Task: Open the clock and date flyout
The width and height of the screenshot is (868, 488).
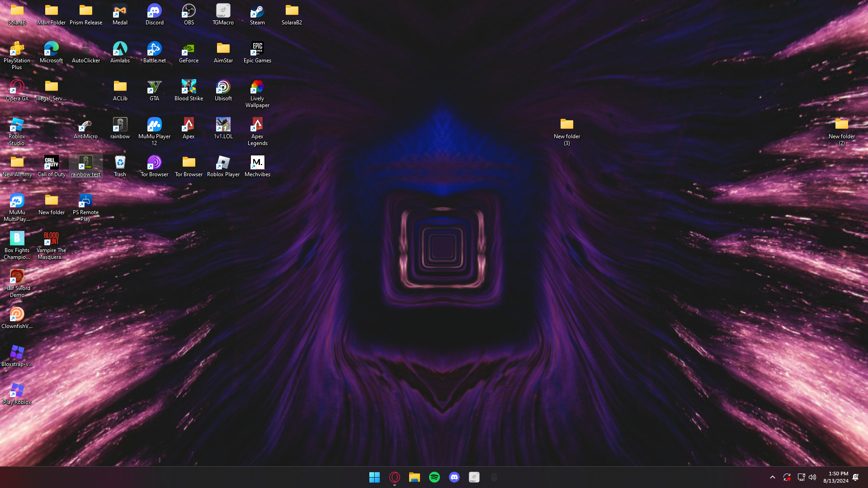Action: 835,477
